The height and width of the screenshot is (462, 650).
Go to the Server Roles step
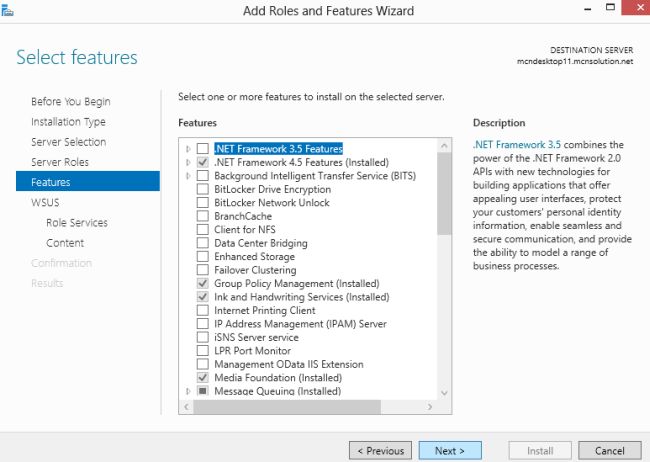60,162
